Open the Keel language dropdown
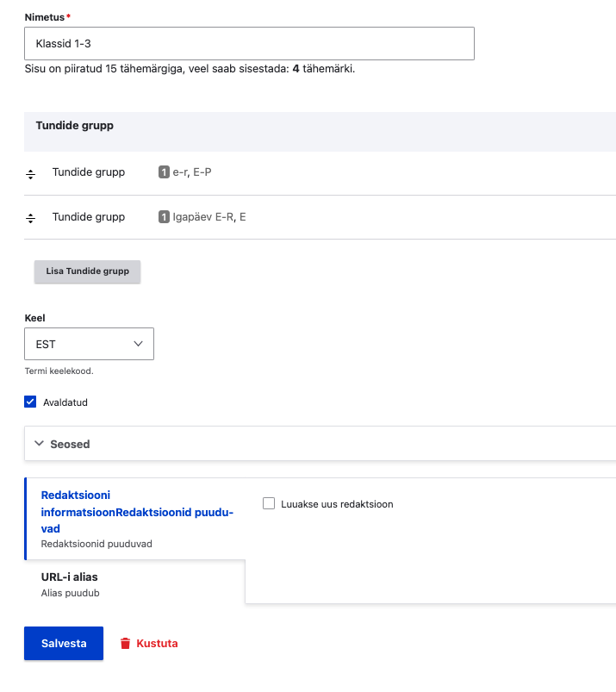The width and height of the screenshot is (616, 692). click(89, 344)
